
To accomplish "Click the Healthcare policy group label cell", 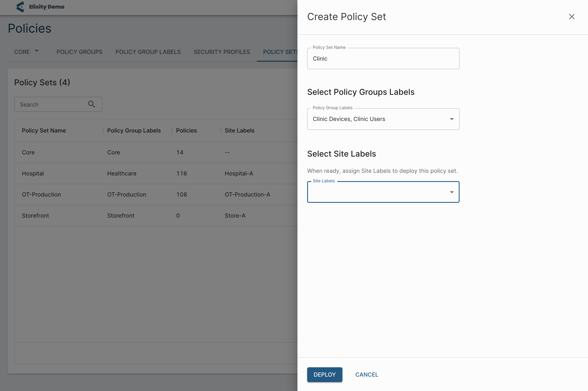I will 122,173.
